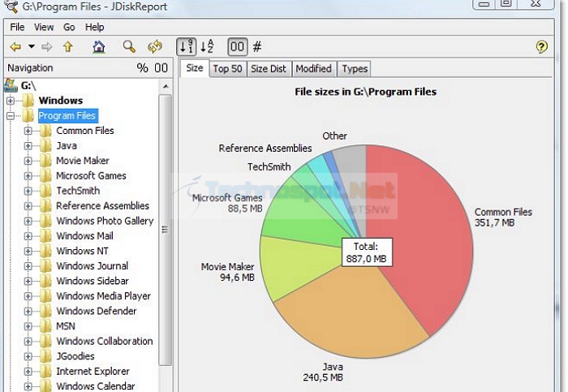The height and width of the screenshot is (392, 568).
Task: Select Windows Media Player folder
Action: (103, 296)
